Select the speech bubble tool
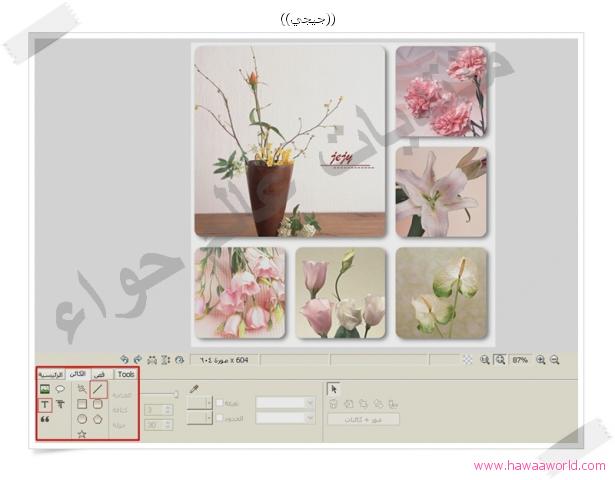 61,388
